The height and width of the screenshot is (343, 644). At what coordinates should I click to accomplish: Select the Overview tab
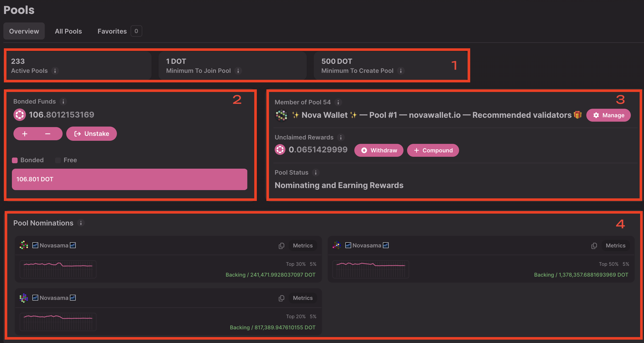[24, 31]
